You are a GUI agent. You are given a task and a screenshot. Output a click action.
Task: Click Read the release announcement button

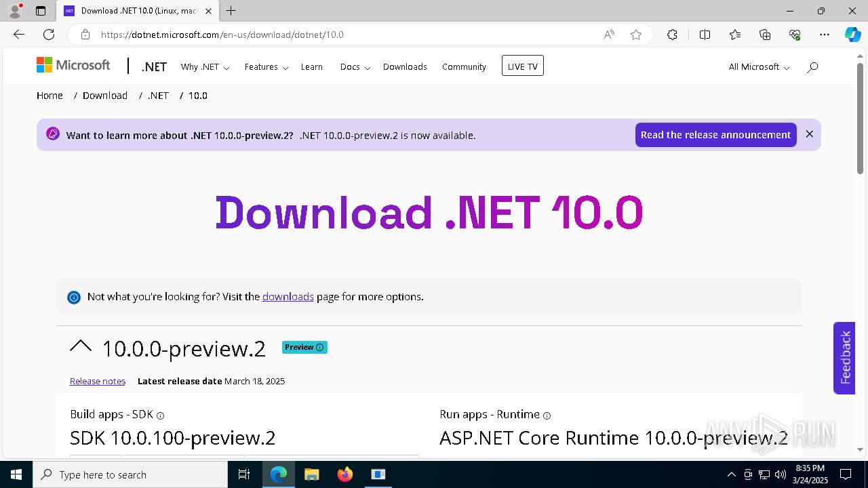(715, 134)
